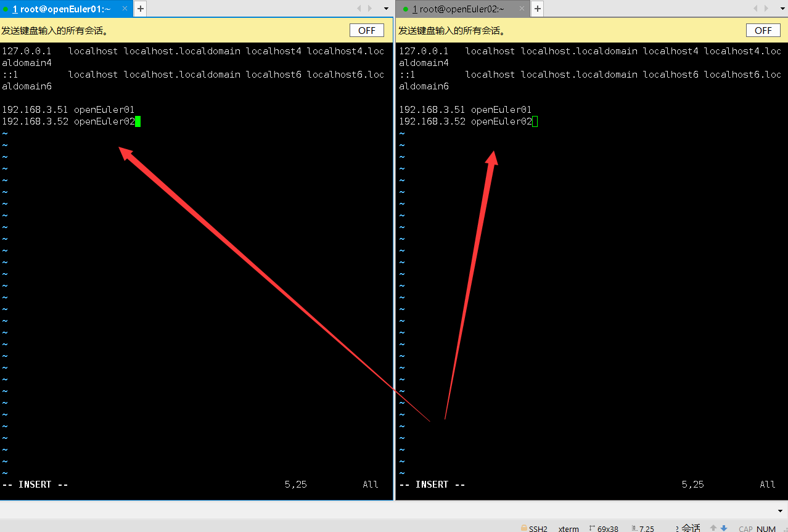Click 192.168.3.52 openEuler02 line in right terminal
The height and width of the screenshot is (532, 788).
(x=465, y=121)
